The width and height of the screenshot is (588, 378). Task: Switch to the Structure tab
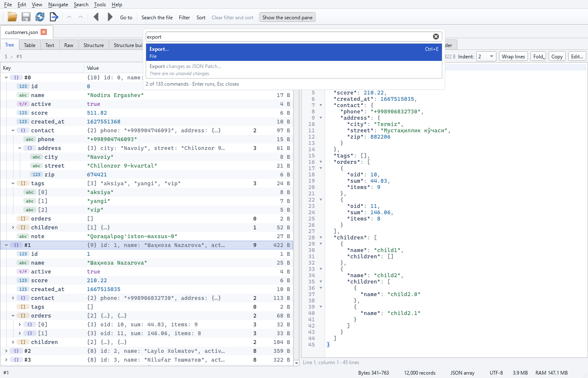coord(93,45)
